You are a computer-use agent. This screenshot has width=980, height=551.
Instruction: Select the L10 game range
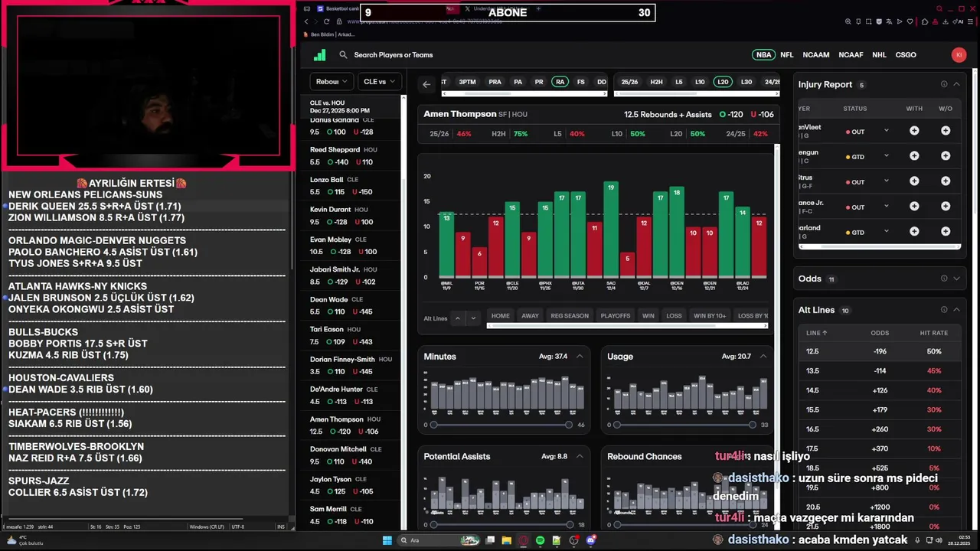pyautogui.click(x=700, y=82)
